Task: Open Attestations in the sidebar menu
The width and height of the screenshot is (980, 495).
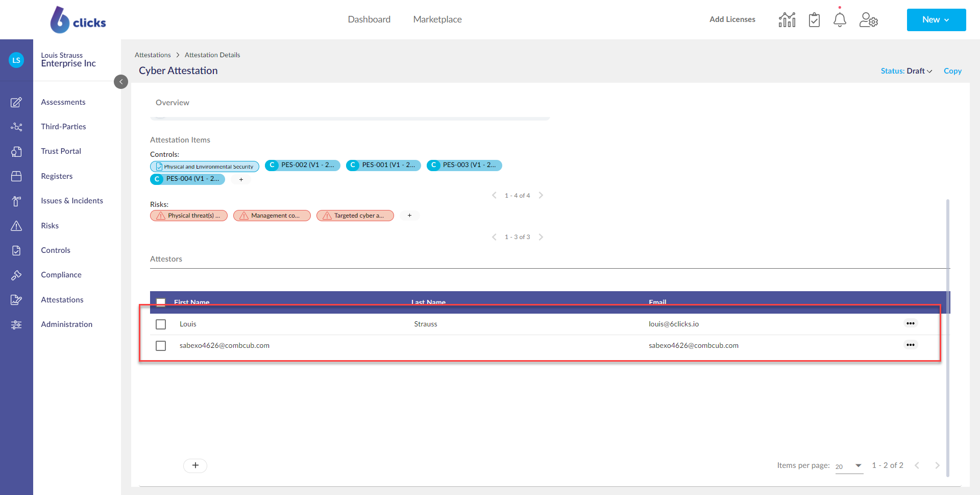Action: pos(62,300)
